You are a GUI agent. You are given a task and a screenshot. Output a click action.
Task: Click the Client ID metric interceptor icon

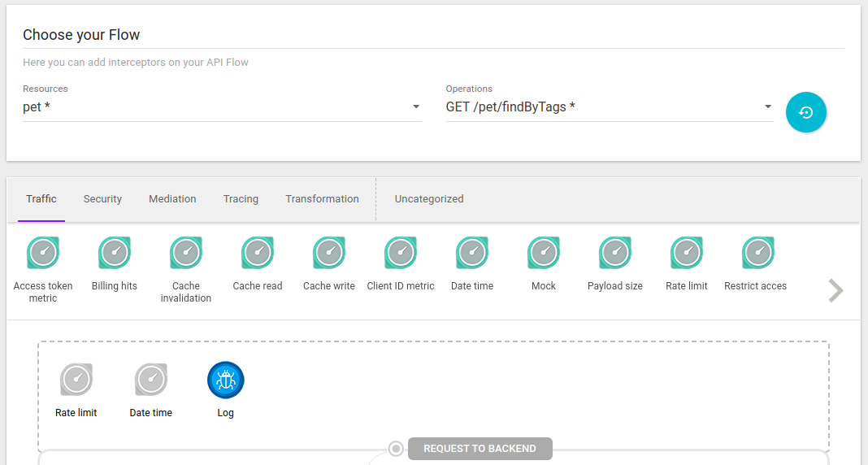click(401, 253)
